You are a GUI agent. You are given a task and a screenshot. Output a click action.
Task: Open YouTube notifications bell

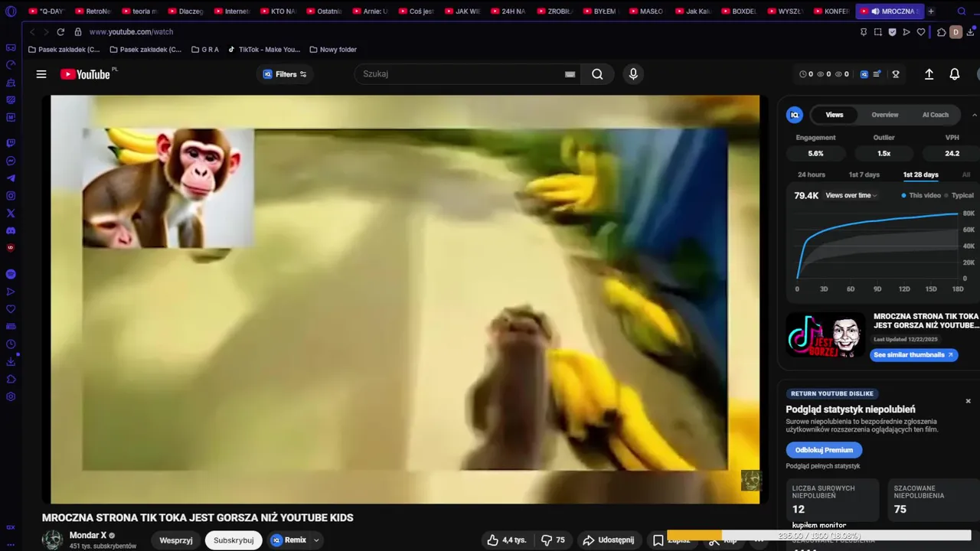pos(955,74)
